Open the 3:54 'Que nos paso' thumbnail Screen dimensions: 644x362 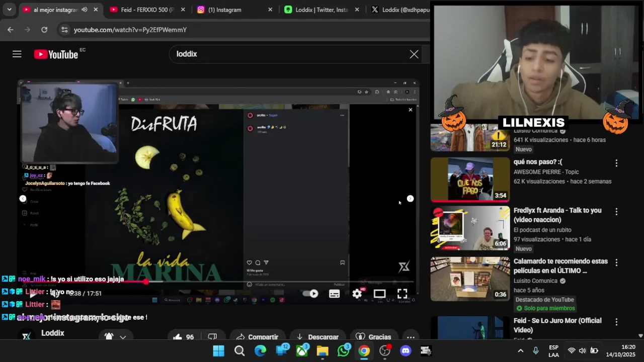tap(470, 179)
